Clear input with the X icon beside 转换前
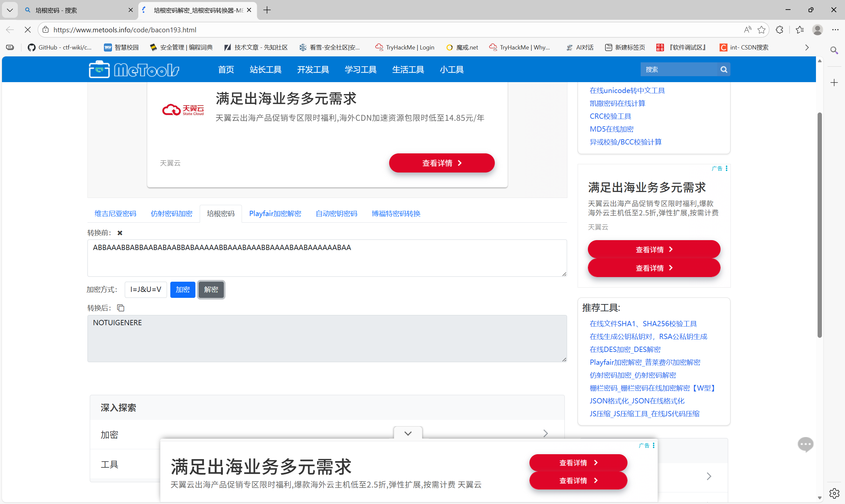Viewport: 845px width, 504px height. [x=119, y=233]
